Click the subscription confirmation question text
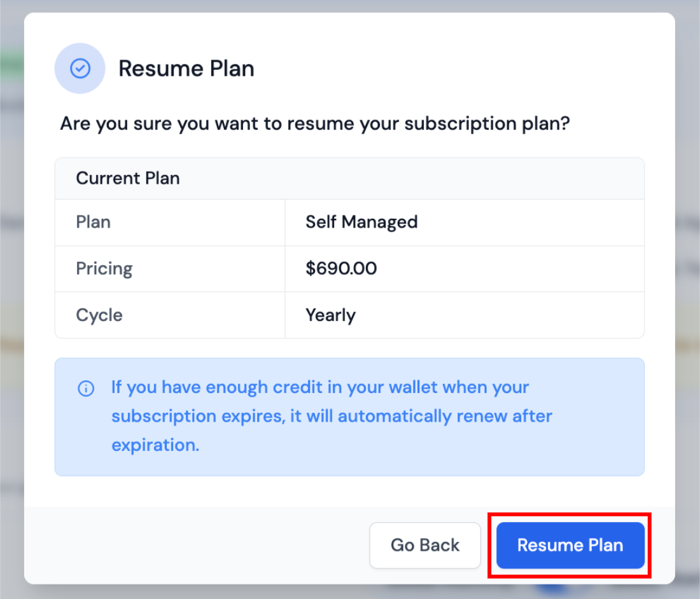700x599 pixels. tap(315, 123)
